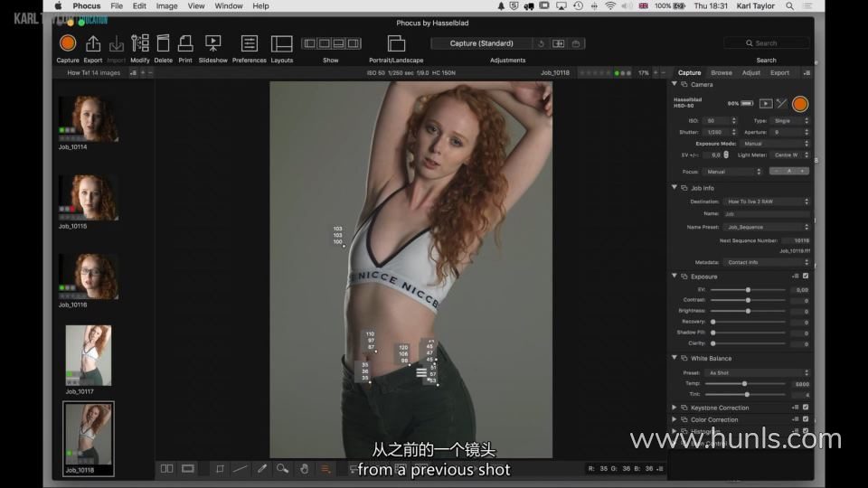Open the File menu
The width and height of the screenshot is (868, 488).
[117, 6]
